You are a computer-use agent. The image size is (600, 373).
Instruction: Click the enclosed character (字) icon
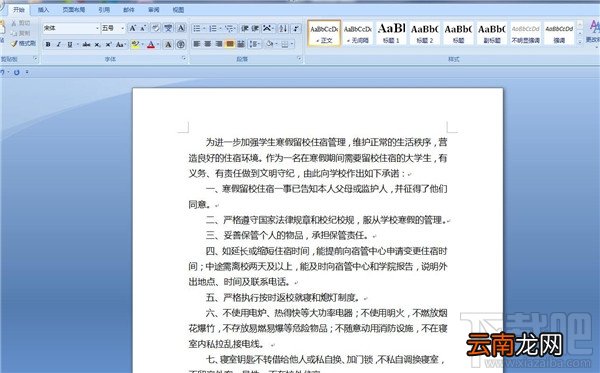pyautogui.click(x=181, y=44)
